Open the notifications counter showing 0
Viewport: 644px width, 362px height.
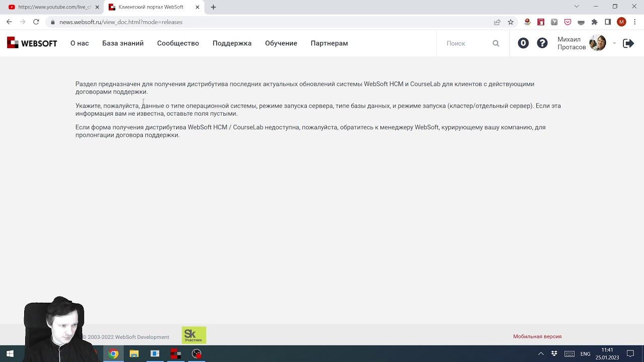click(523, 43)
